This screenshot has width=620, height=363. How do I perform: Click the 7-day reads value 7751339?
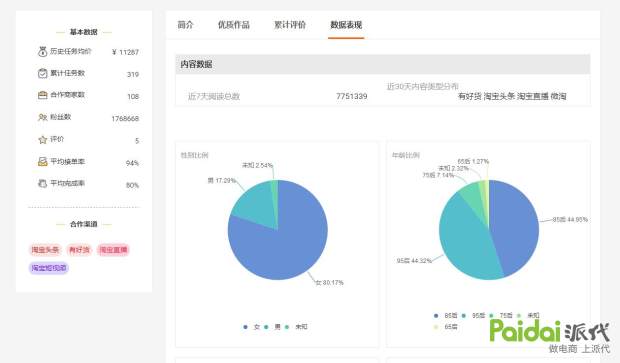point(352,96)
